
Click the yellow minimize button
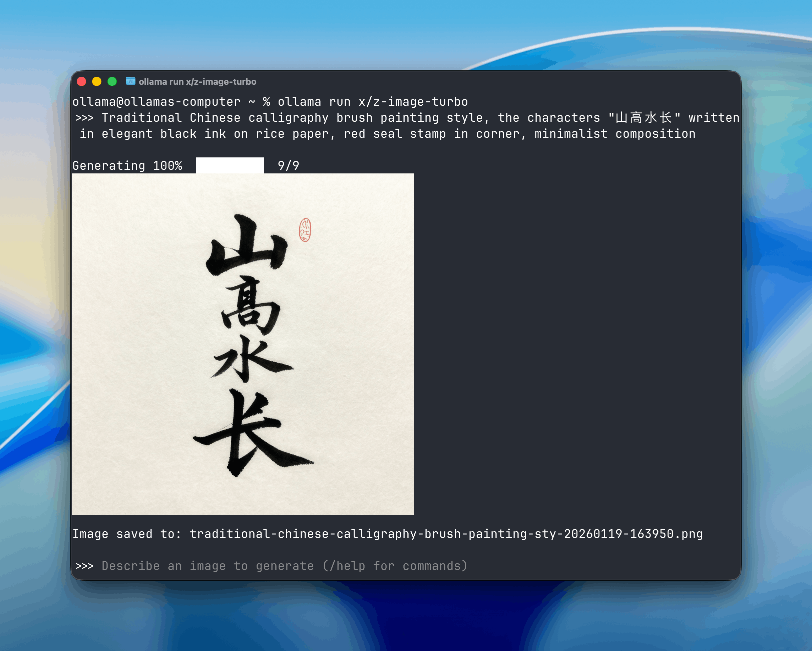click(x=97, y=81)
